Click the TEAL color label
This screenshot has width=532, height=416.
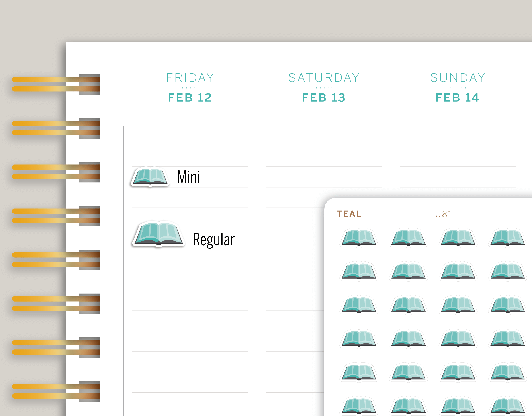(349, 214)
